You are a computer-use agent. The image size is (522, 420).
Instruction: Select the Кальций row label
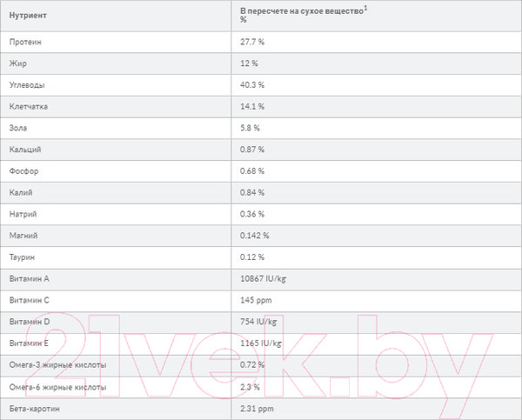(x=25, y=150)
